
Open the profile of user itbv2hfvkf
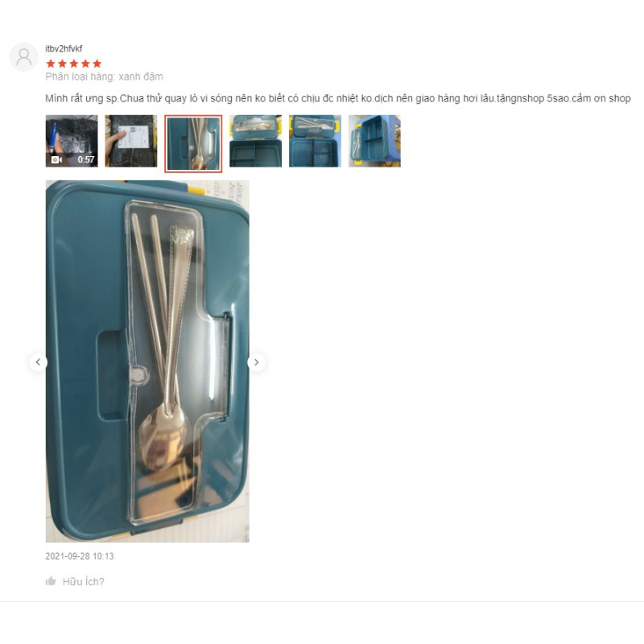[64, 49]
